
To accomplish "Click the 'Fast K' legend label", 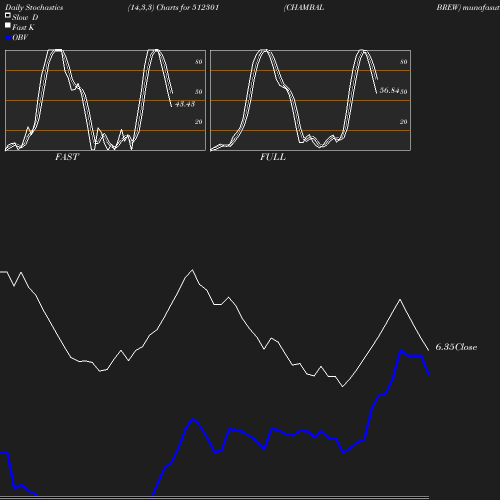I will (x=23, y=27).
